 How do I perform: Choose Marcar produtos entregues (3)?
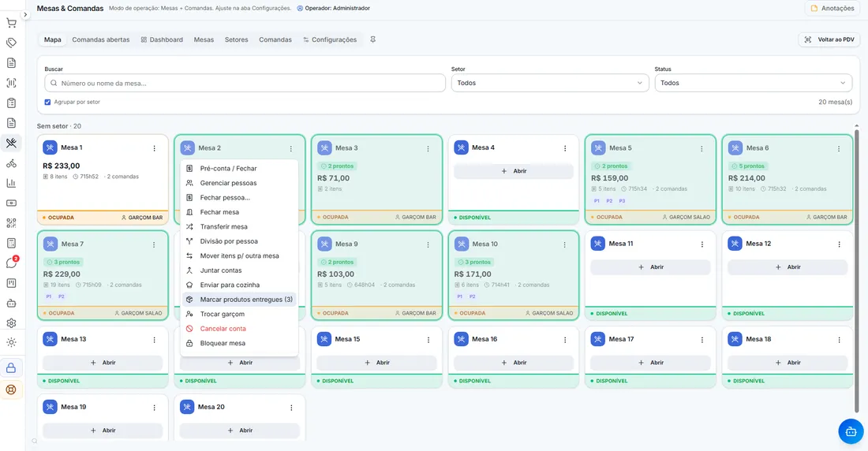tap(239, 300)
